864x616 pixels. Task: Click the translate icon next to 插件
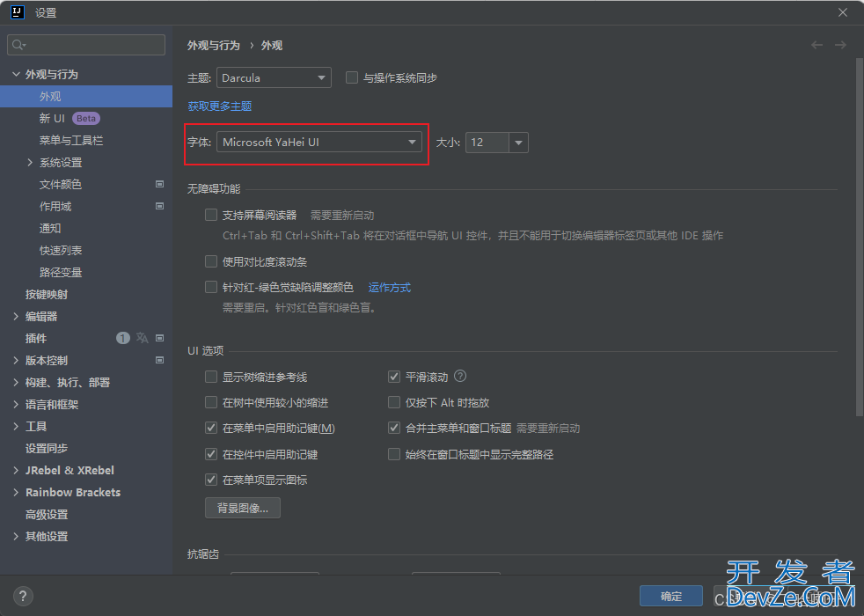[143, 338]
